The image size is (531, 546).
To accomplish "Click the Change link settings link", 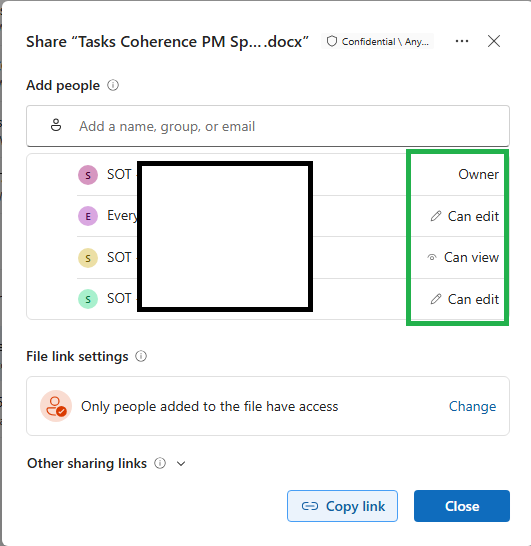I will (x=473, y=406).
